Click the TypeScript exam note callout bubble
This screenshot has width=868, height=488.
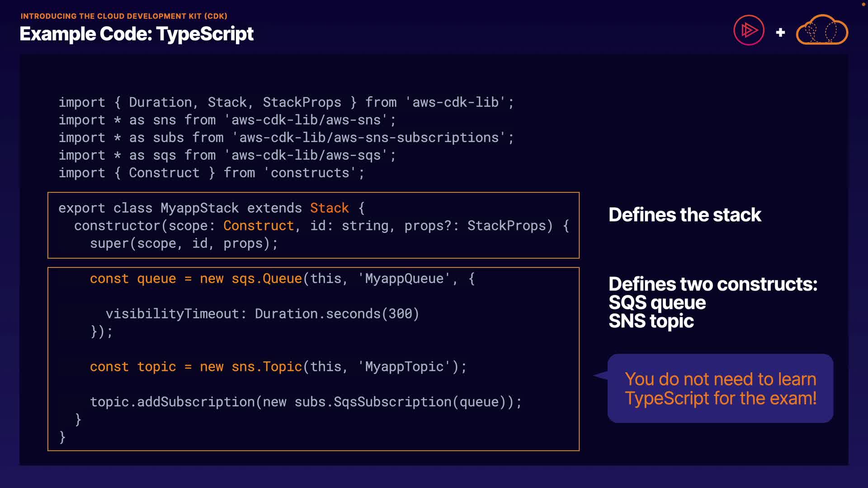coord(720,389)
